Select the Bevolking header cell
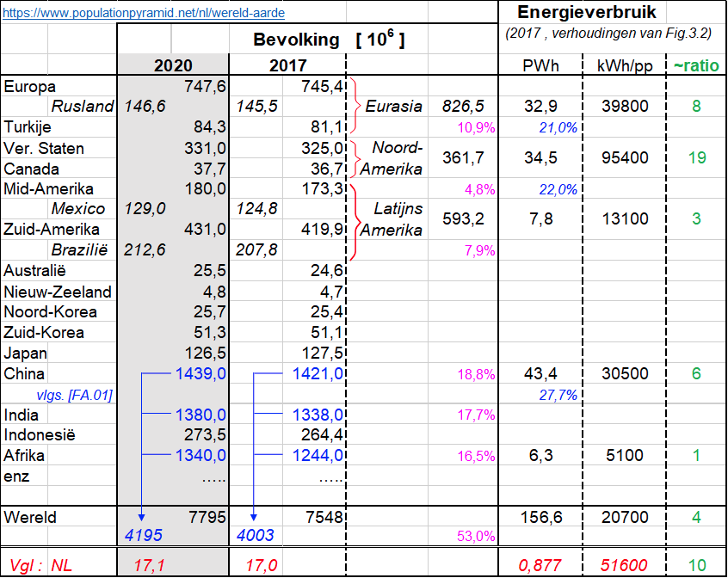The image size is (728, 578). (329, 40)
